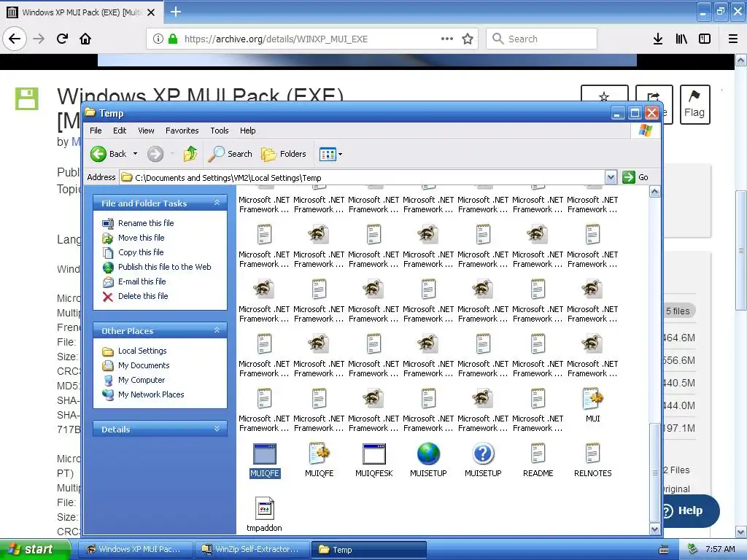Click the Explorer scrollbar up arrow
The width and height of the screenshot is (747, 560).
tap(654, 192)
